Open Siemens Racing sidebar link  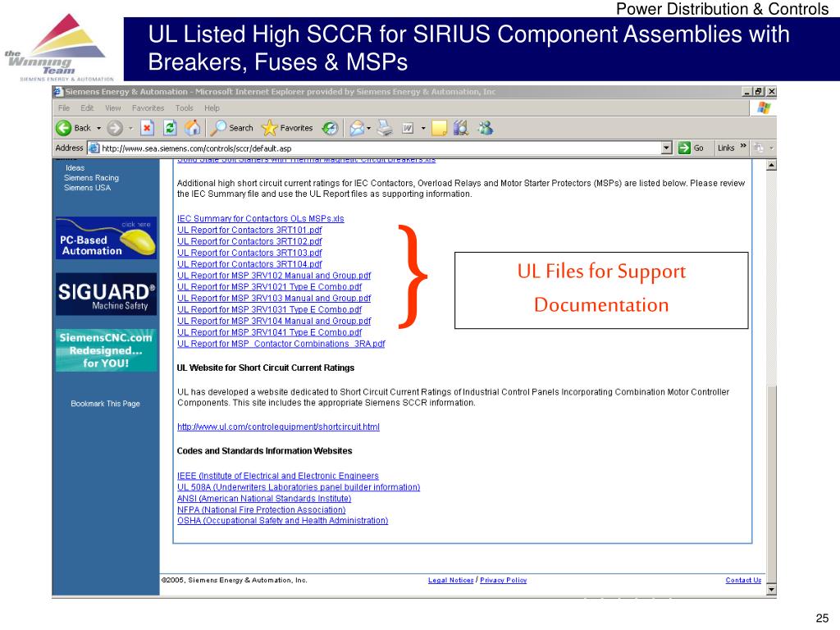click(x=92, y=178)
